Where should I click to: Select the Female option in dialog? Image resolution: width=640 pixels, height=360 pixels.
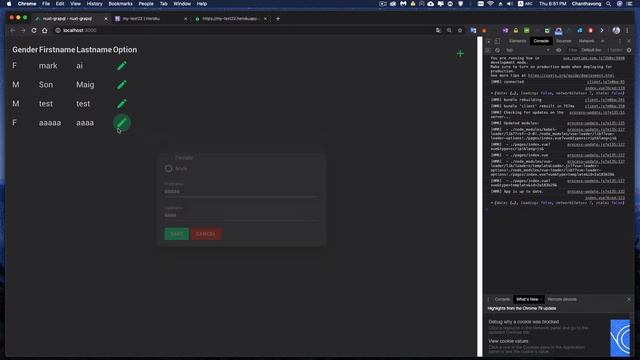click(184, 158)
